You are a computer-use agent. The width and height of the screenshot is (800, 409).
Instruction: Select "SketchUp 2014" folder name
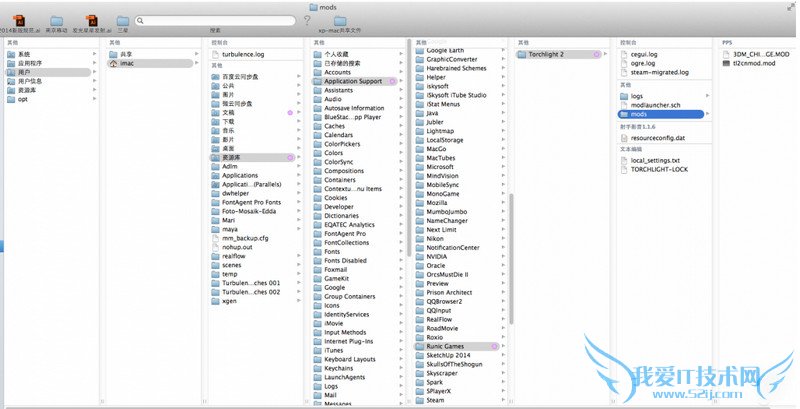coord(448,355)
